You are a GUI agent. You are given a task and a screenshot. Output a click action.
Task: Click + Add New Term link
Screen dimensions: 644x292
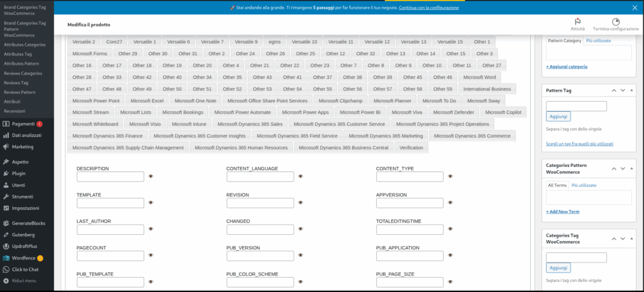tap(563, 212)
